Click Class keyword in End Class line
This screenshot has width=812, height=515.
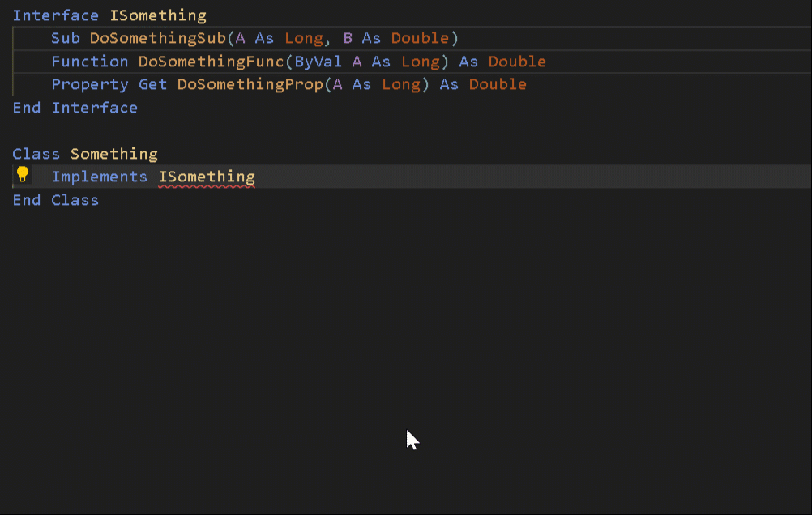click(x=75, y=200)
